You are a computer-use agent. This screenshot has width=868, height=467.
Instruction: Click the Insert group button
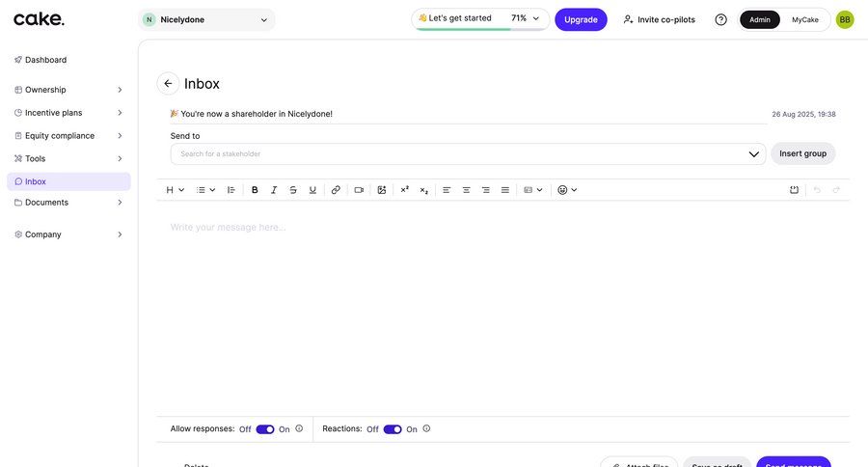pyautogui.click(x=802, y=153)
